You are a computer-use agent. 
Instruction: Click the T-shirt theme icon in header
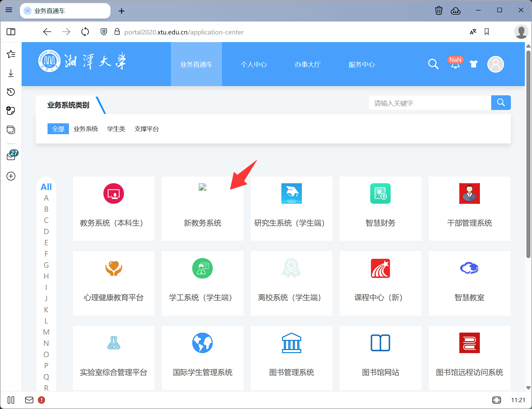click(x=473, y=64)
